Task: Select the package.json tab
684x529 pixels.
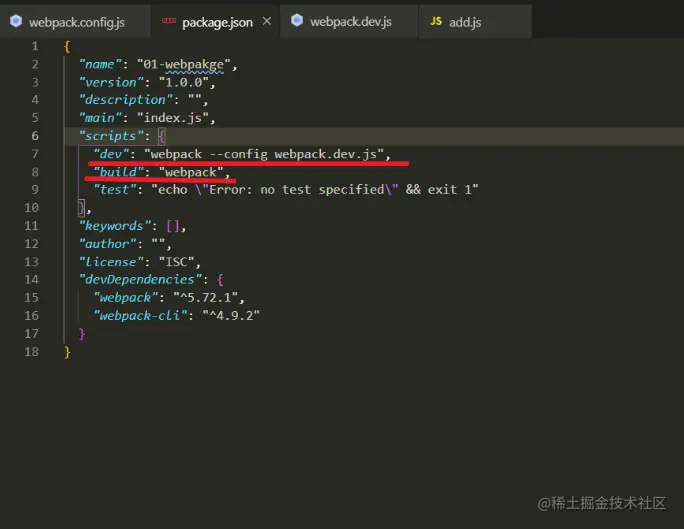Action: coord(217,22)
